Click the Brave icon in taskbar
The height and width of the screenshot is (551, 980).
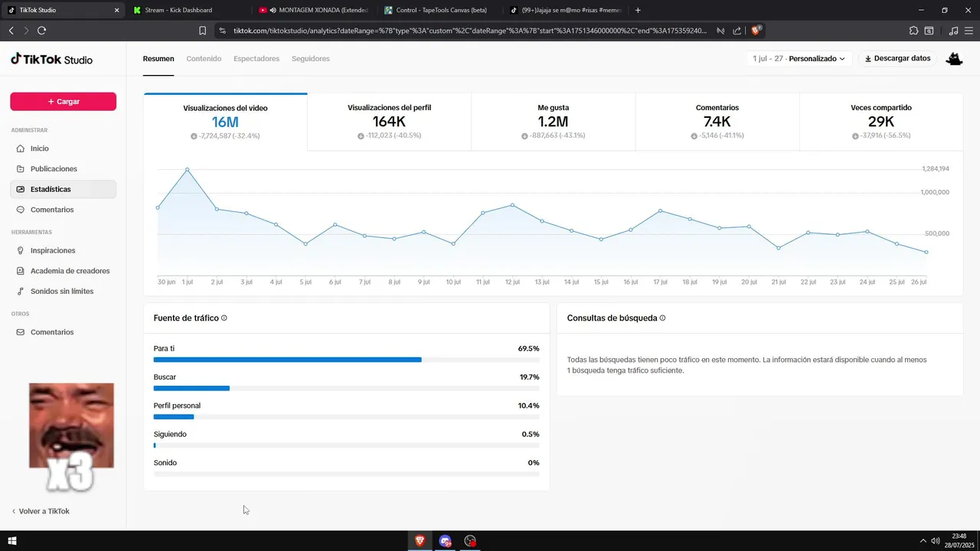click(x=420, y=541)
